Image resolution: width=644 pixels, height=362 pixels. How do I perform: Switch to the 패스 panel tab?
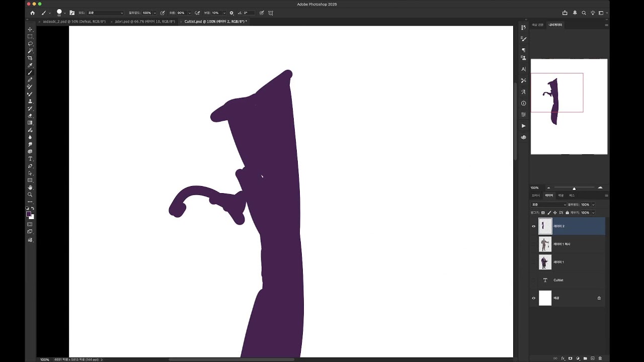pyautogui.click(x=572, y=195)
